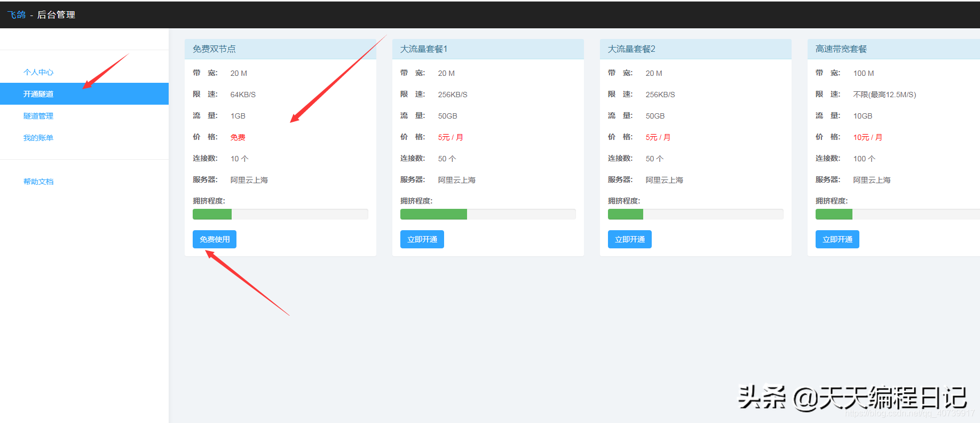Viewport: 980px width, 423px height.
Task: Click the 100 M bandwidth value
Action: [x=864, y=73]
